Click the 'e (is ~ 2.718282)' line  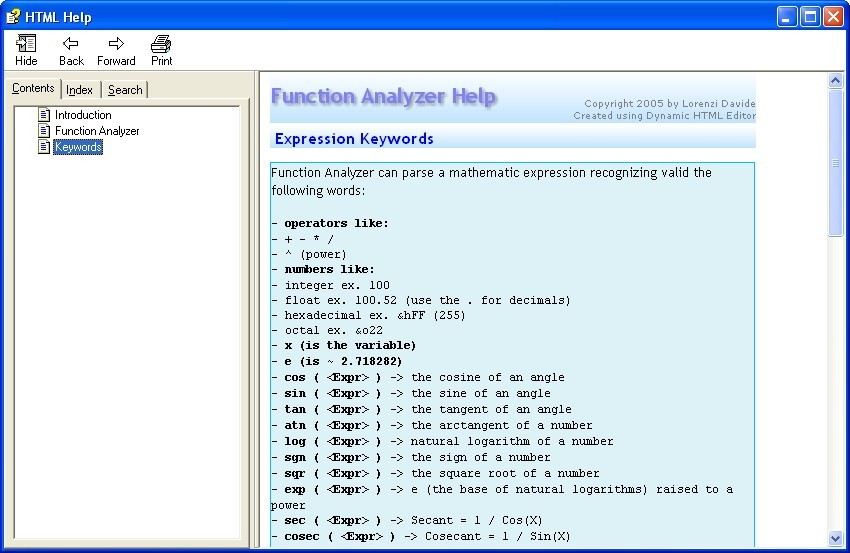337,362
